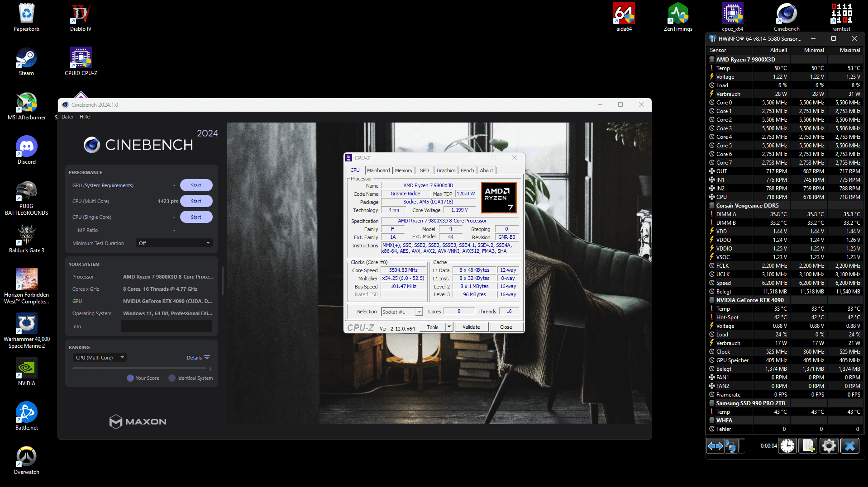Select the Baldur's Gate 3 desktop icon
The width and height of the screenshot is (868, 487).
(x=27, y=239)
